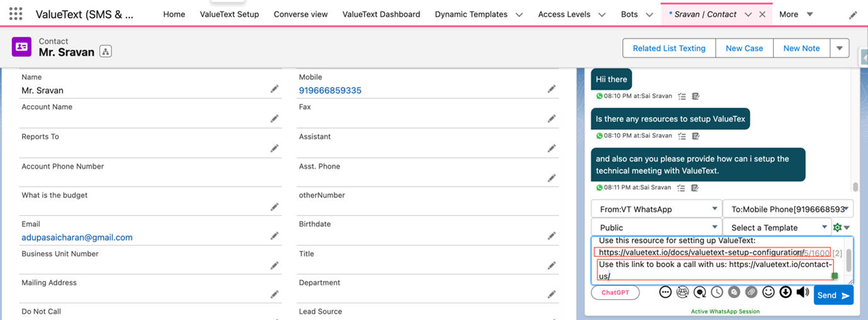Click the group of people icon
This screenshot has height=320, width=868.
(682, 292)
